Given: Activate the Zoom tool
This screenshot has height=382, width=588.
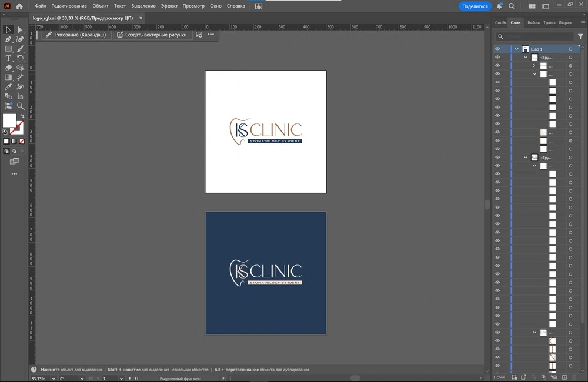Looking at the screenshot, I should (21, 106).
